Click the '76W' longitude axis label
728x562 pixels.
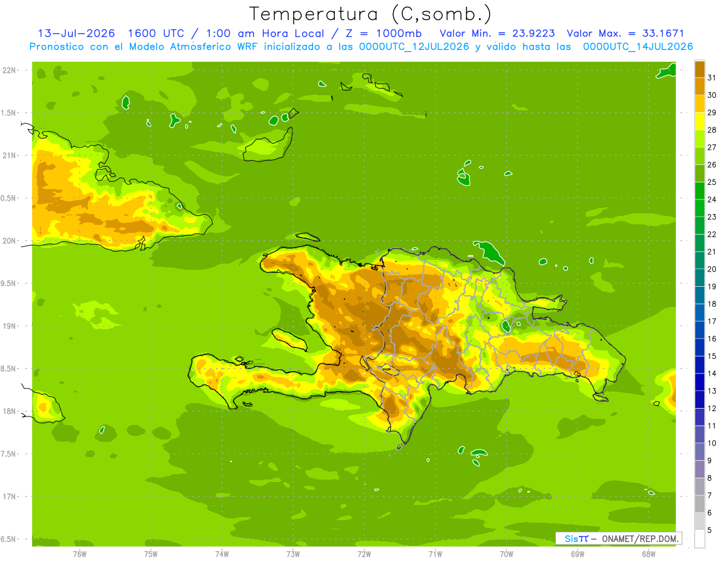pyautogui.click(x=79, y=554)
